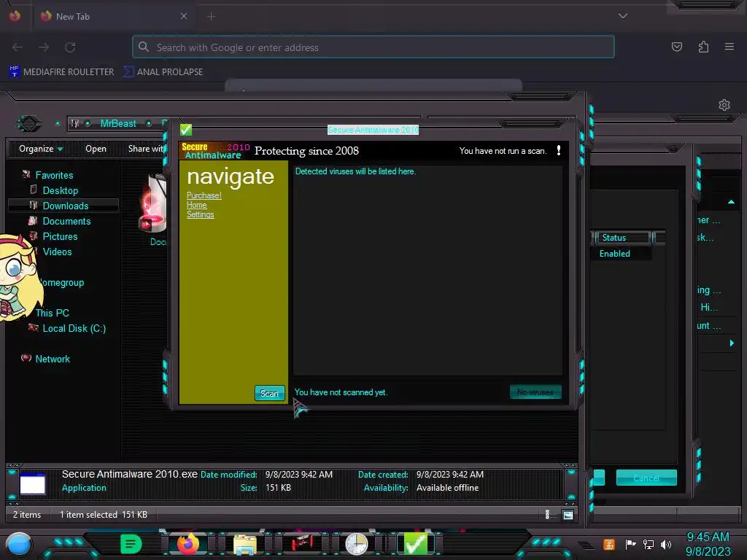Click Share with in the Explorer toolbar
Image resolution: width=747 pixels, height=560 pixels.
(x=145, y=149)
